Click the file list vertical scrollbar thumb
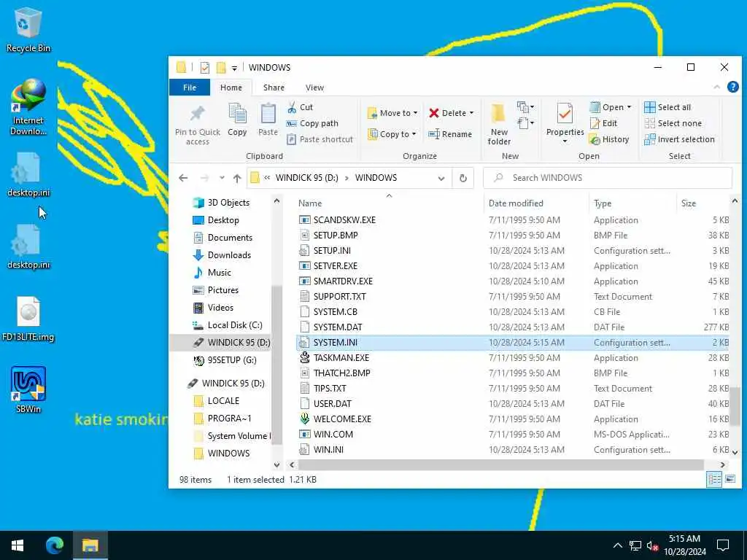This screenshot has width=747, height=560. pyautogui.click(x=735, y=405)
